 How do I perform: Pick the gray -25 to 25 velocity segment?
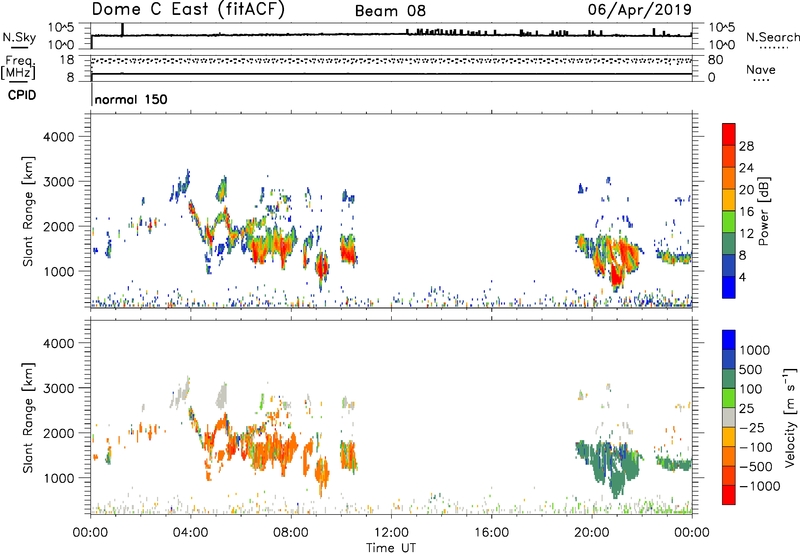[729, 418]
